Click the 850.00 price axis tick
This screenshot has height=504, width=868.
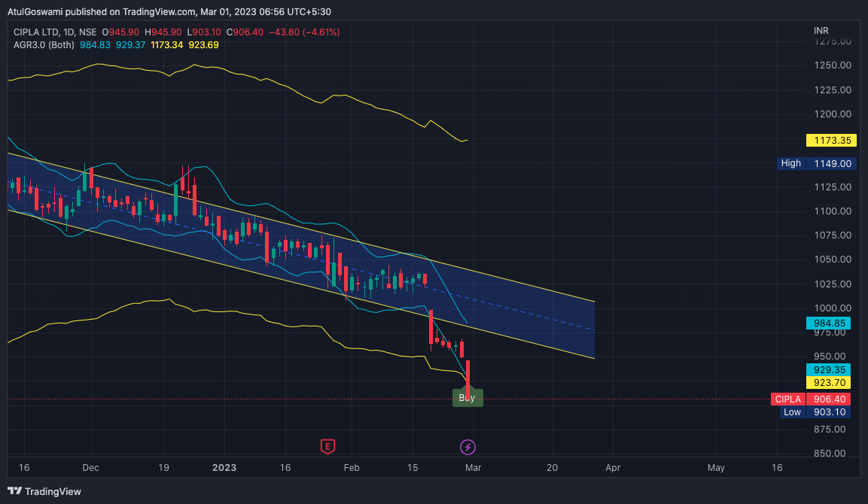coord(830,453)
